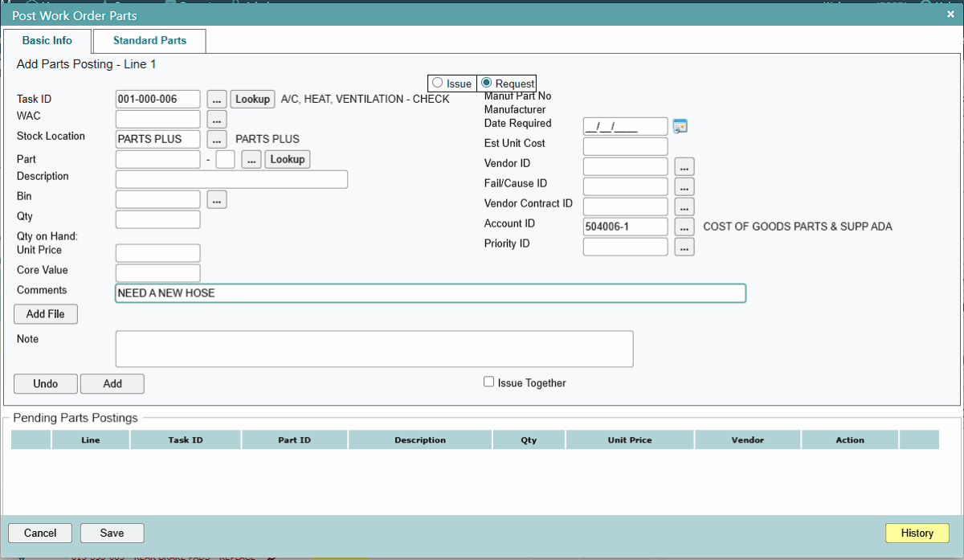Open WAC ellipsis browse button
This screenshot has width=964, height=560.
click(217, 119)
